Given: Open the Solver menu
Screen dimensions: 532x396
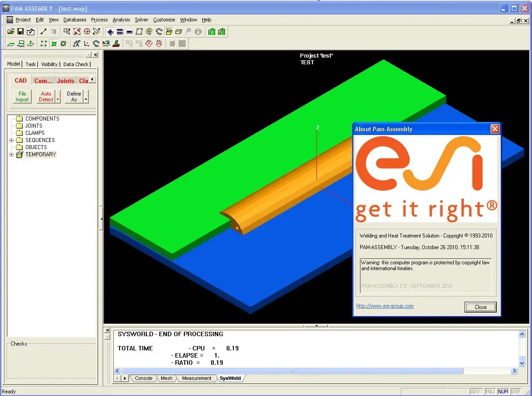Looking at the screenshot, I should click(141, 20).
